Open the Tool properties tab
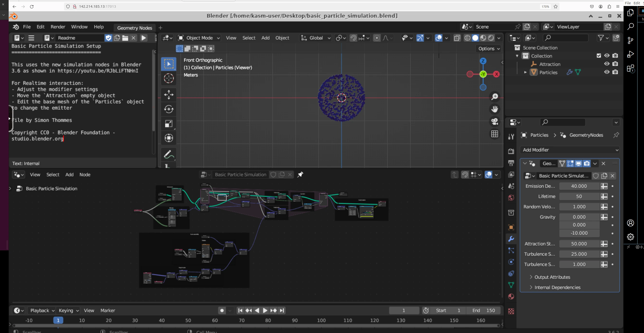Image resolution: width=644 pixels, height=333 pixels. tap(511, 136)
